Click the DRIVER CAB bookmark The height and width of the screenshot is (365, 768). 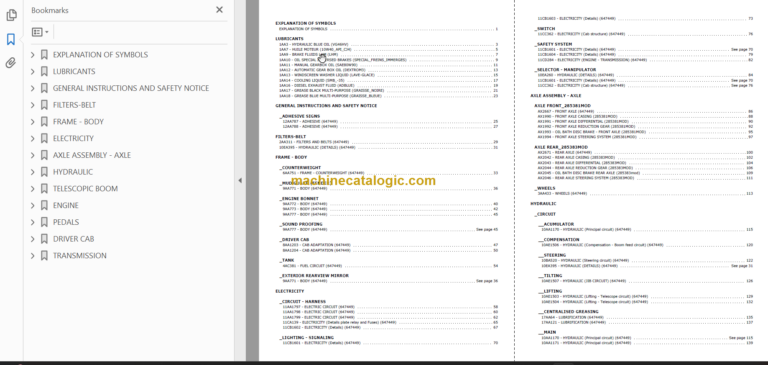click(73, 239)
